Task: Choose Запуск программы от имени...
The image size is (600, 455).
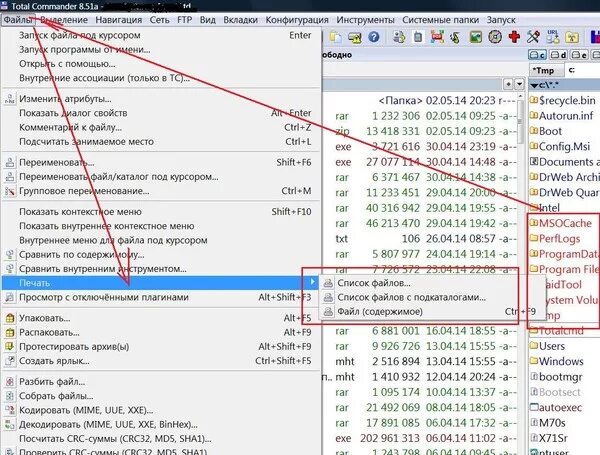Action: (161, 50)
